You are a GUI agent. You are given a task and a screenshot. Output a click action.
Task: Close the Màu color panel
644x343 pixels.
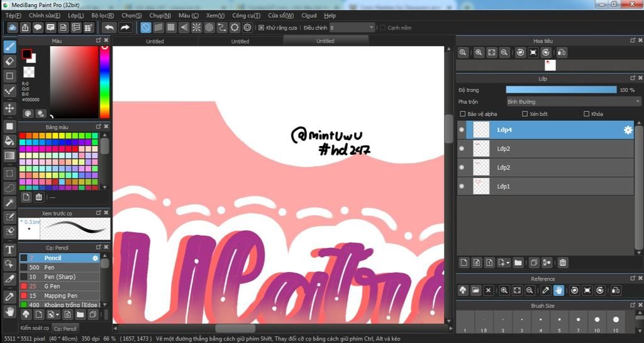click(x=106, y=40)
